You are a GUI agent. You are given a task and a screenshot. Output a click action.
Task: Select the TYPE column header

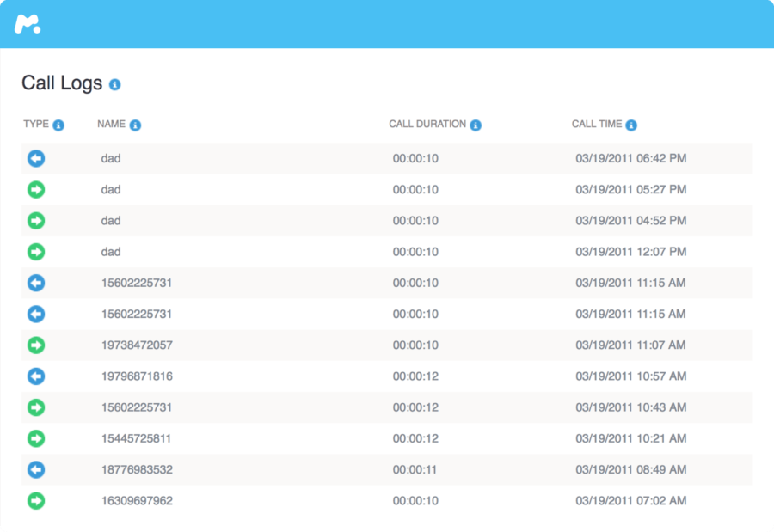pyautogui.click(x=36, y=124)
